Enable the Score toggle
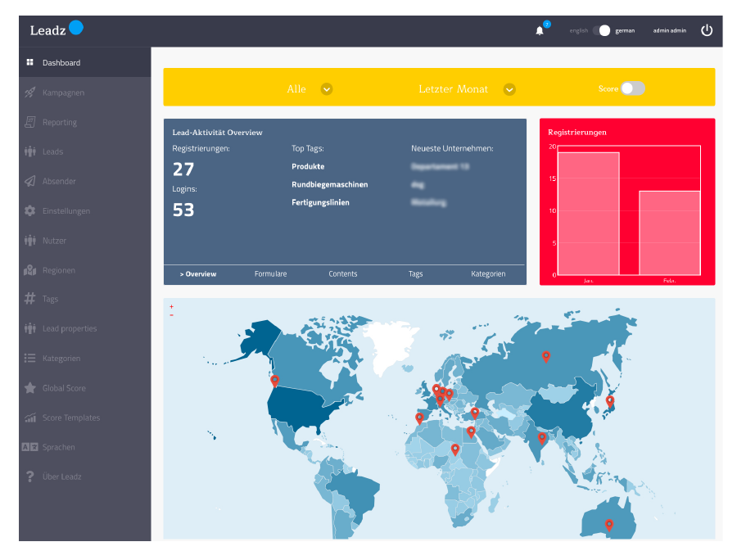The image size is (737, 560). pyautogui.click(x=633, y=88)
